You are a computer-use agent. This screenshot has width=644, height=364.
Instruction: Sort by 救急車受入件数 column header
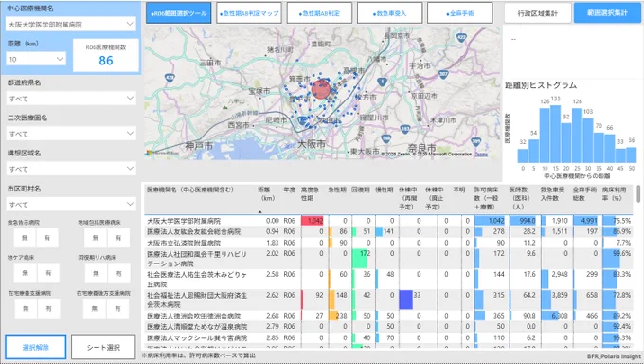[x=552, y=193]
